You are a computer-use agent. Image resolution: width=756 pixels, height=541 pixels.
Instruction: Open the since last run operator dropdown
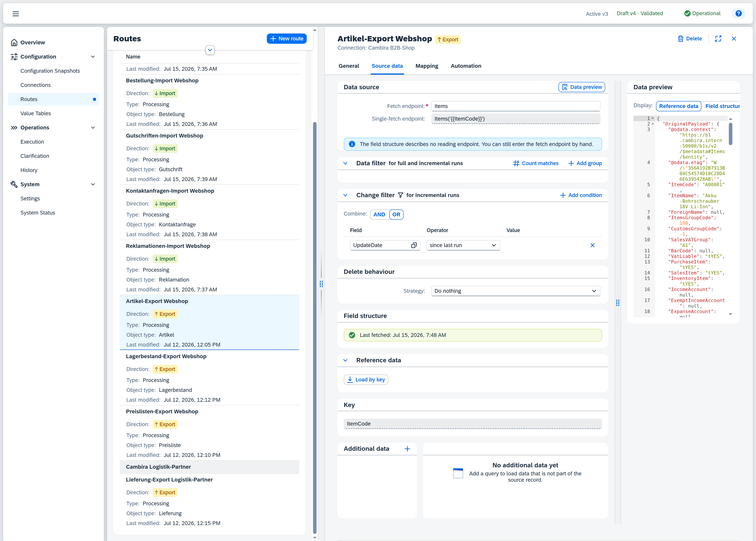click(x=463, y=245)
